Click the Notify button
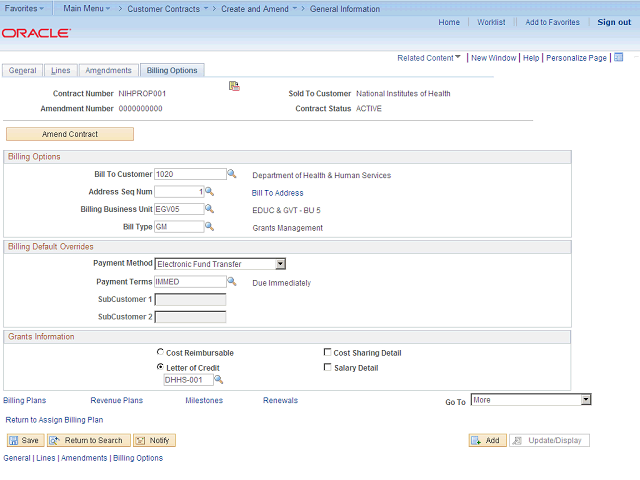This screenshot has height=480, width=640. click(154, 440)
